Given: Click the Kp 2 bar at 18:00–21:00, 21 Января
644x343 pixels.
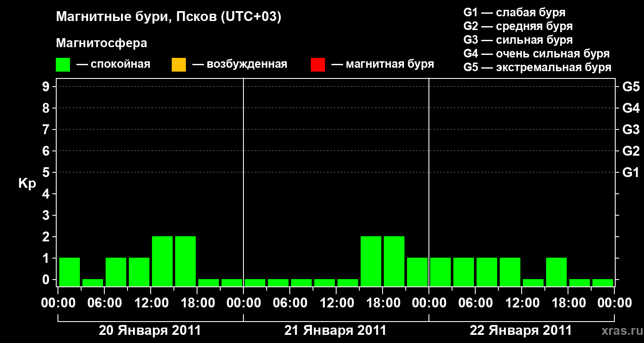Looking at the screenshot, I should click(394, 261).
